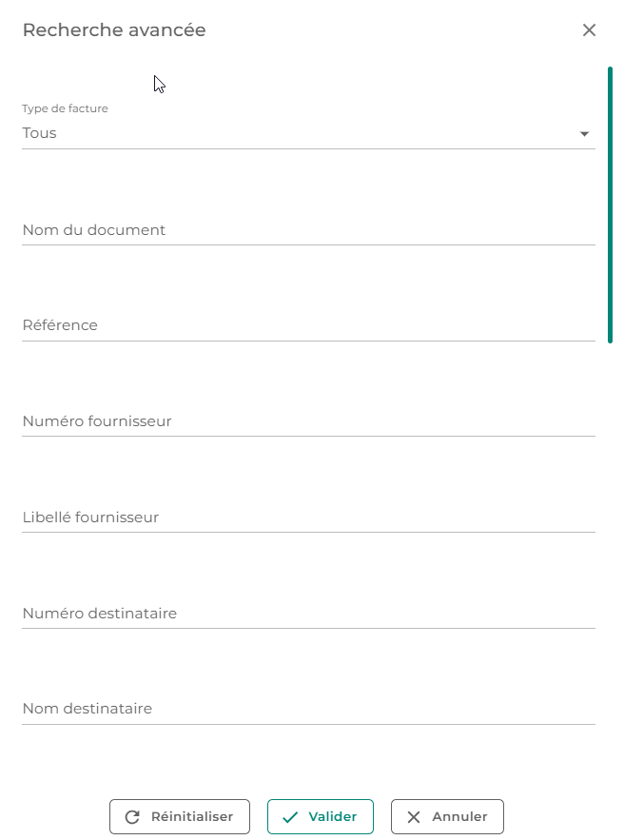
Task: Click the Type de facture label
Action: point(65,108)
